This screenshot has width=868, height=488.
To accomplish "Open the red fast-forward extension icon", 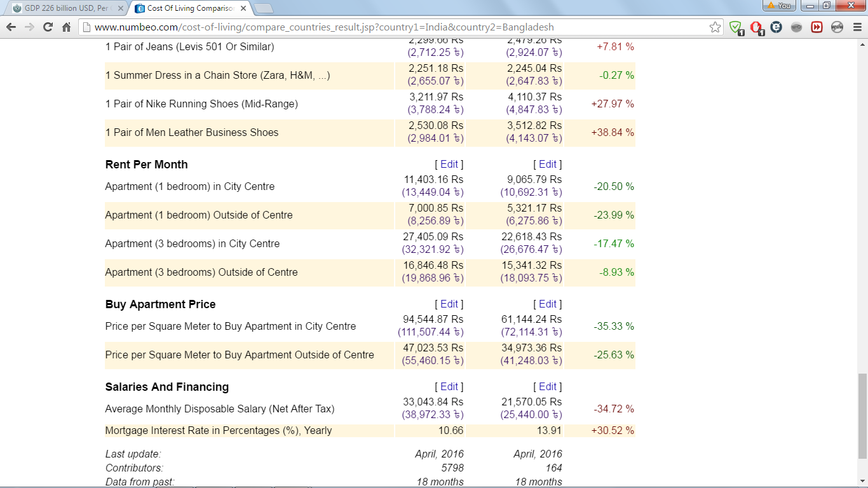I will click(x=817, y=27).
